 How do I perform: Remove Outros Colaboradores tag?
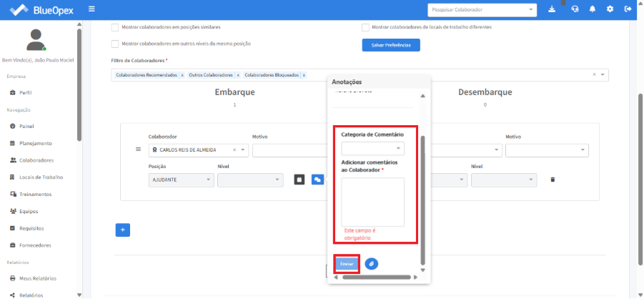coord(238,75)
